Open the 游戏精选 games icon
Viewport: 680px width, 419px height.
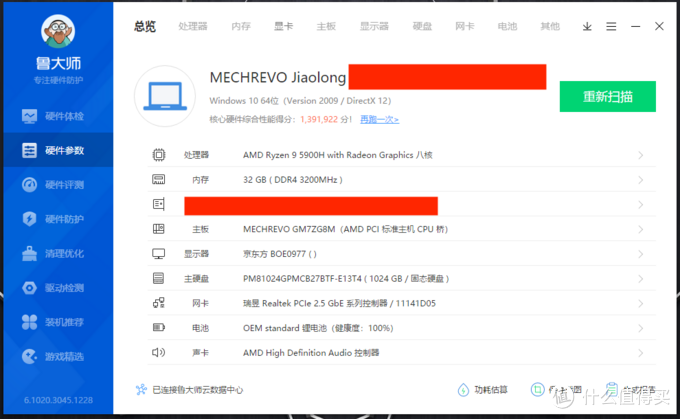coord(29,357)
